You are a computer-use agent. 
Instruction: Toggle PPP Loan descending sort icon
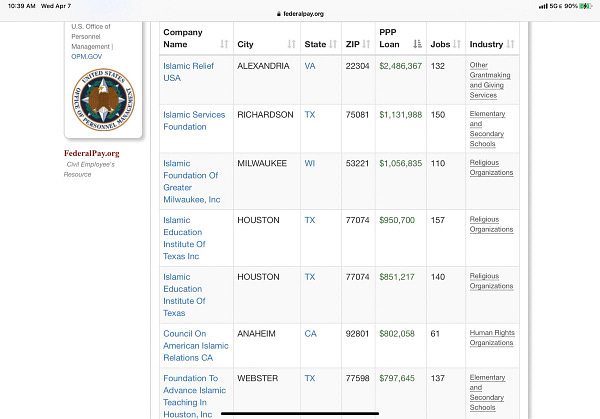point(417,44)
